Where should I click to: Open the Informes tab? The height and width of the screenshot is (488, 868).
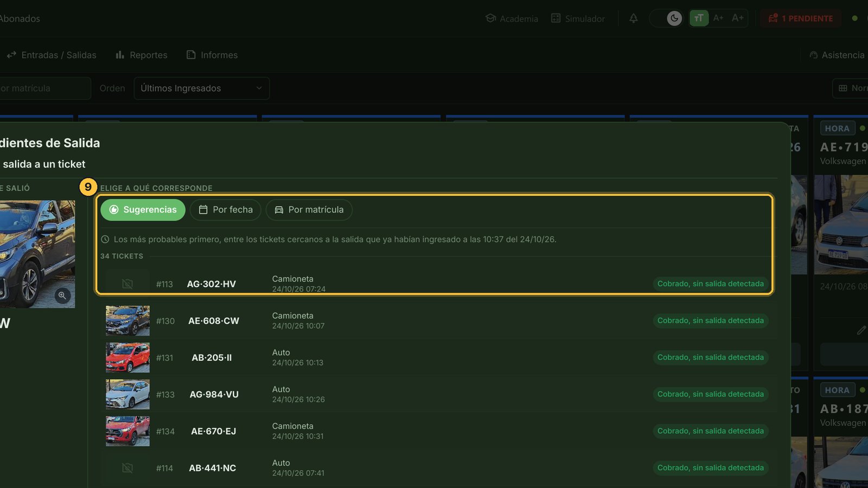point(212,55)
